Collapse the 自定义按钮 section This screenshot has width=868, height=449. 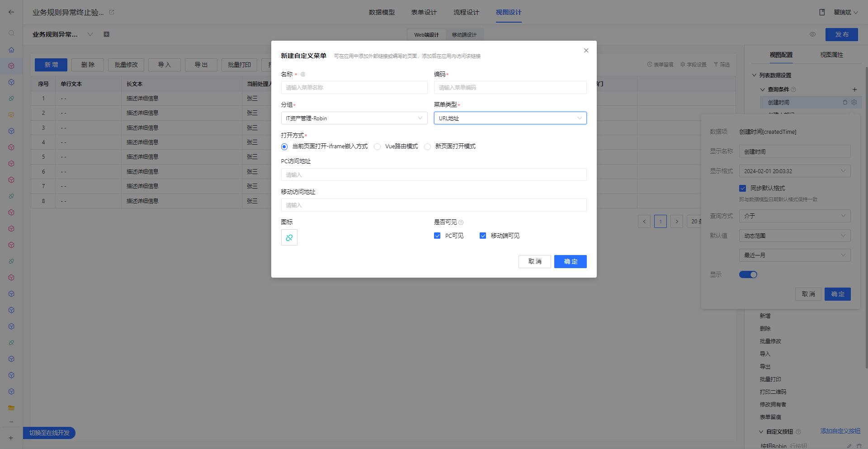761,432
